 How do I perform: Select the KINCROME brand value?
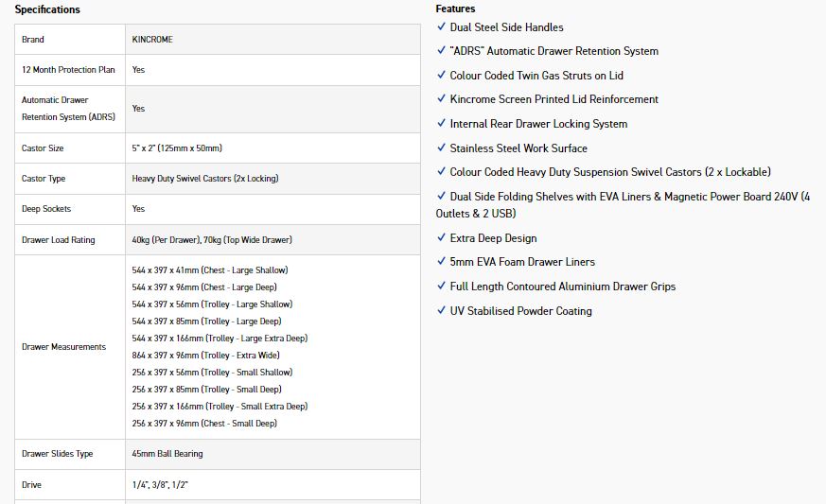tap(152, 40)
